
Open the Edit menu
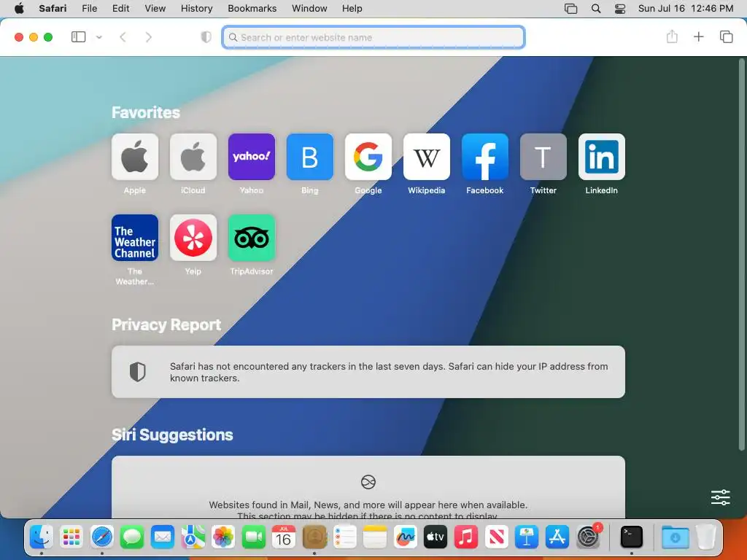pyautogui.click(x=120, y=9)
